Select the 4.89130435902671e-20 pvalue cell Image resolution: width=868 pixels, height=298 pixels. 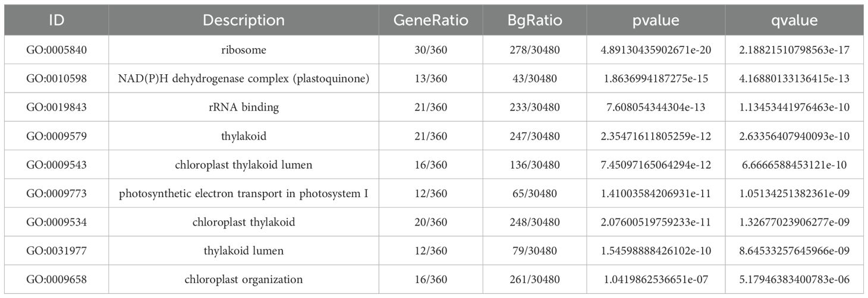point(656,50)
